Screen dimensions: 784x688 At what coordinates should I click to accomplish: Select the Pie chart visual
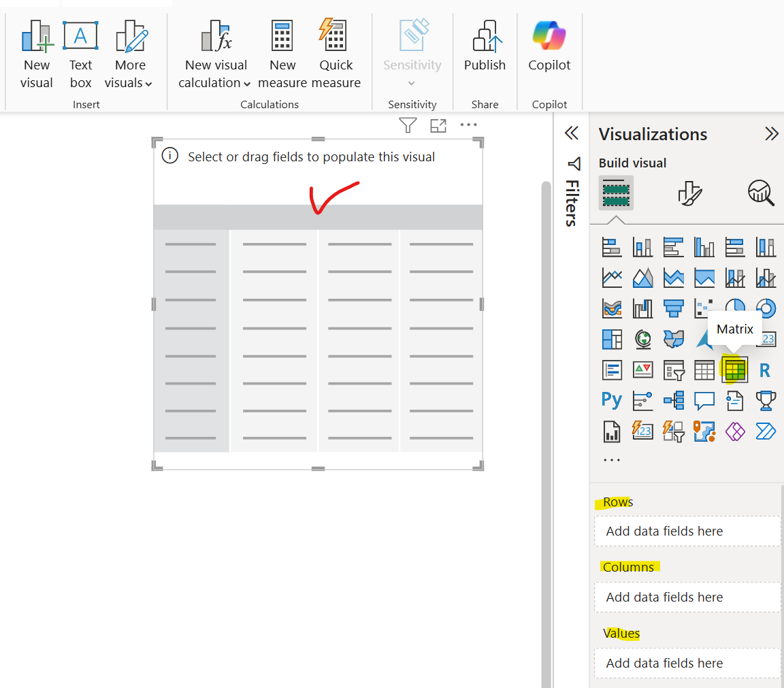coord(735,308)
